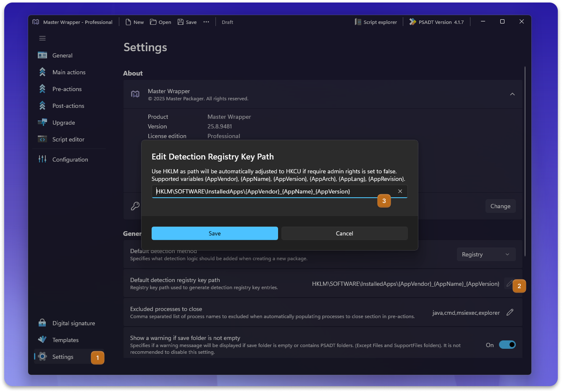This screenshot has height=392, width=562.
Task: Select the Script editor sidebar item
Action: (68, 139)
